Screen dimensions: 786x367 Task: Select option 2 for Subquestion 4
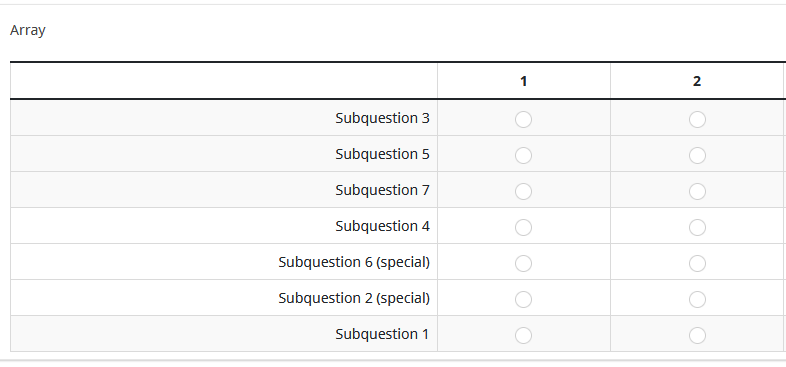697,228
